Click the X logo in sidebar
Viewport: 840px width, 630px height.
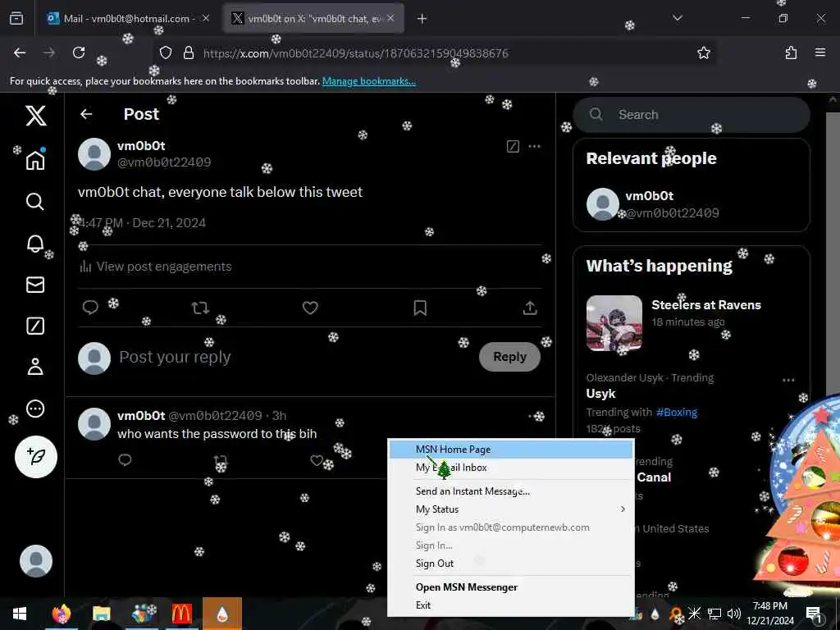[x=36, y=115]
